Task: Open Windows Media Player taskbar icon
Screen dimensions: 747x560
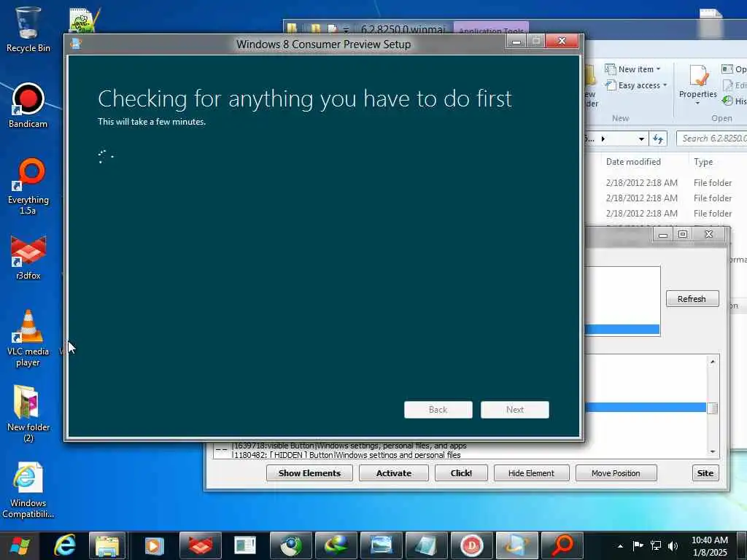Action: click(x=154, y=545)
